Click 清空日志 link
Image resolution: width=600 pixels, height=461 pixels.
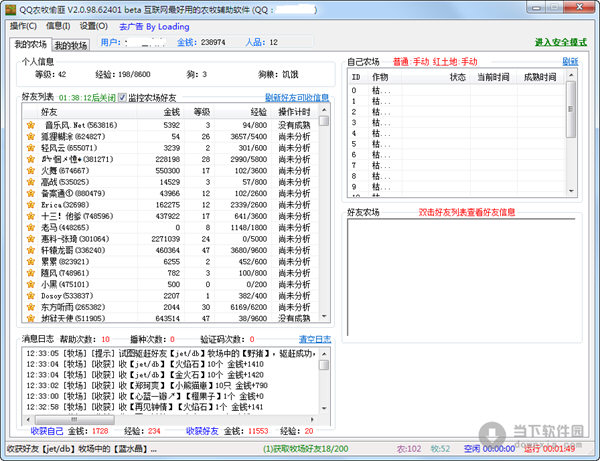click(x=315, y=339)
